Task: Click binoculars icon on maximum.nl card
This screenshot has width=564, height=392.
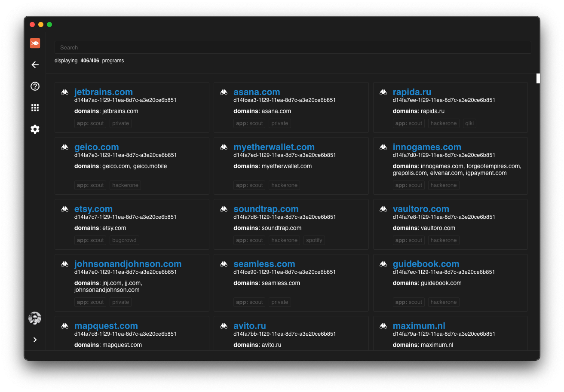Action: click(383, 326)
